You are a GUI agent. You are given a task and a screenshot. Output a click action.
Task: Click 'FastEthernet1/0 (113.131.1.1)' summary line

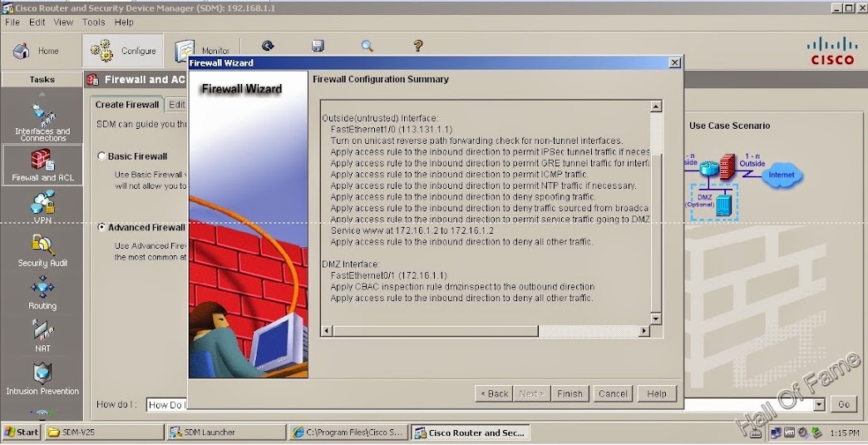pos(392,130)
